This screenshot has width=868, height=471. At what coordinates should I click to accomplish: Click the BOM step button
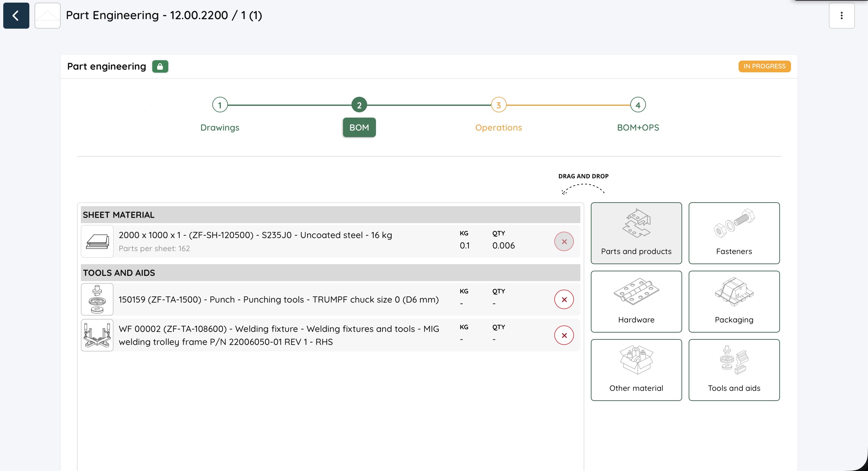tap(359, 127)
